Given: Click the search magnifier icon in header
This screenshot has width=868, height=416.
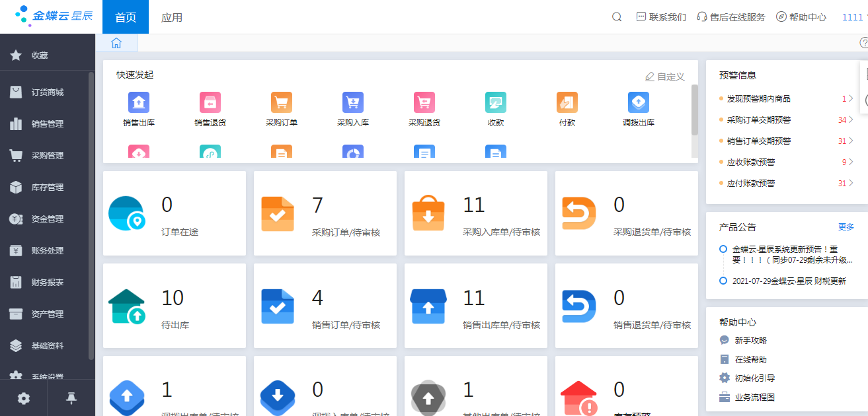Looking at the screenshot, I should pos(617,17).
